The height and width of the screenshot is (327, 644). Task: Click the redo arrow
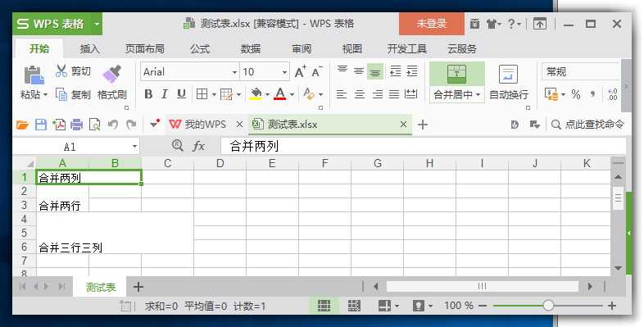pyautogui.click(x=131, y=125)
